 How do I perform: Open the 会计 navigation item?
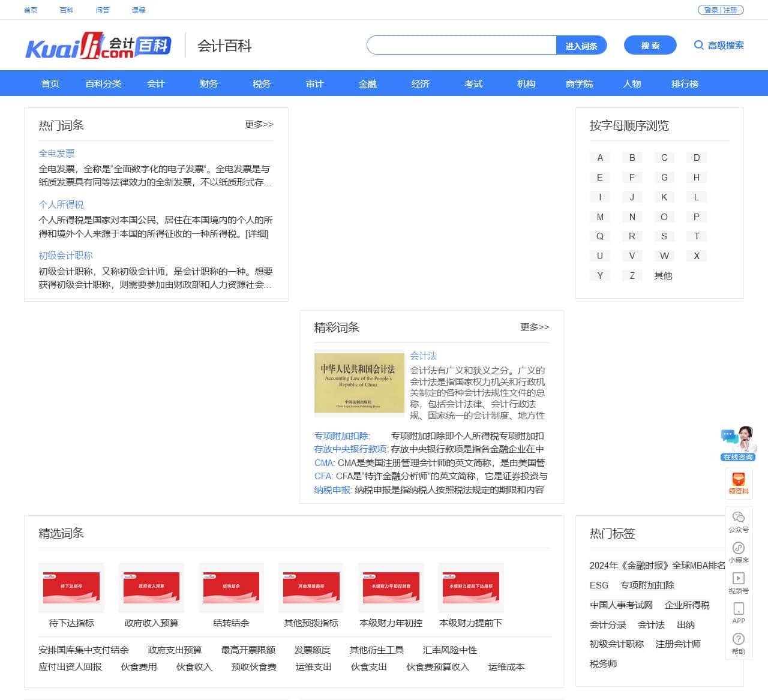(156, 83)
